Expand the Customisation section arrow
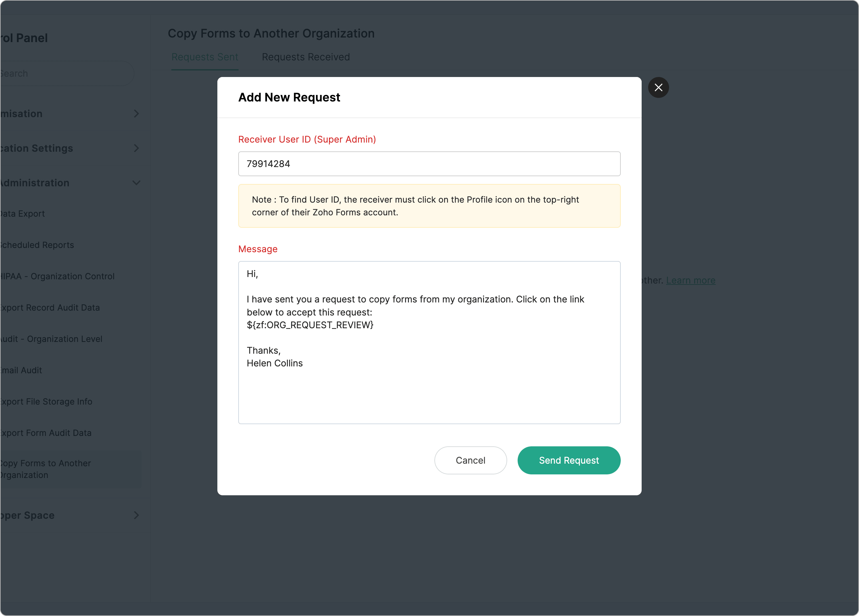Screen dimensions: 859x616 point(136,114)
